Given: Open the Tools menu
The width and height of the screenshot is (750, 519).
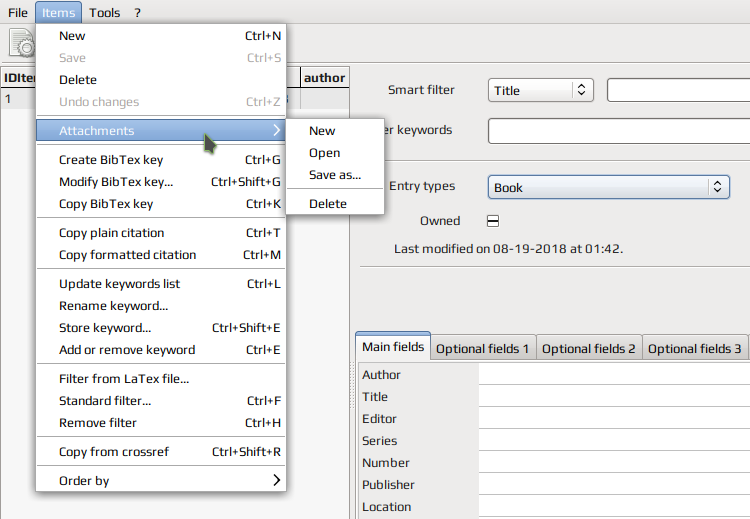Looking at the screenshot, I should (104, 12).
